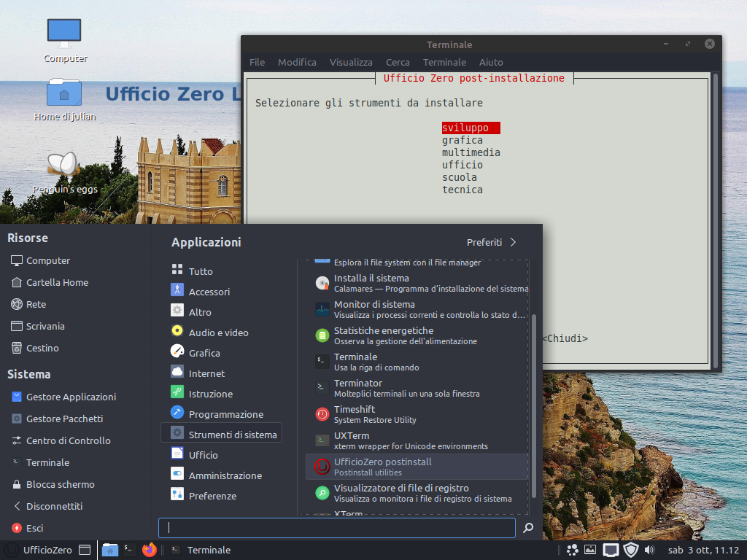The width and height of the screenshot is (747, 560).
Task: Click Chiudi in the post-install dialog
Action: click(x=565, y=338)
